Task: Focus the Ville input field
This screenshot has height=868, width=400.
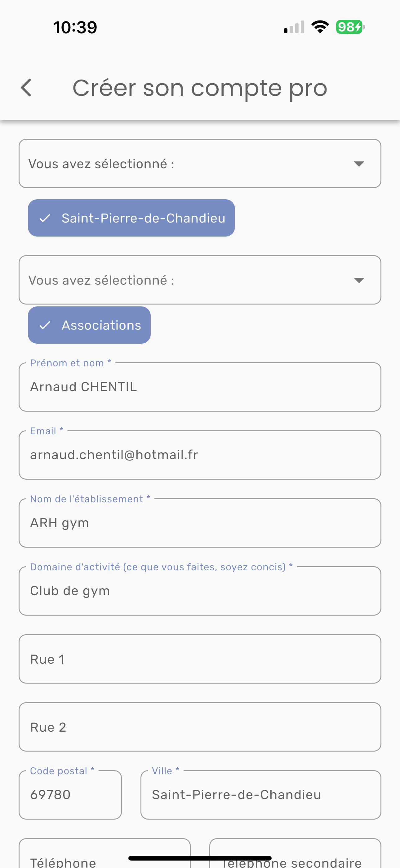Action: (x=260, y=795)
